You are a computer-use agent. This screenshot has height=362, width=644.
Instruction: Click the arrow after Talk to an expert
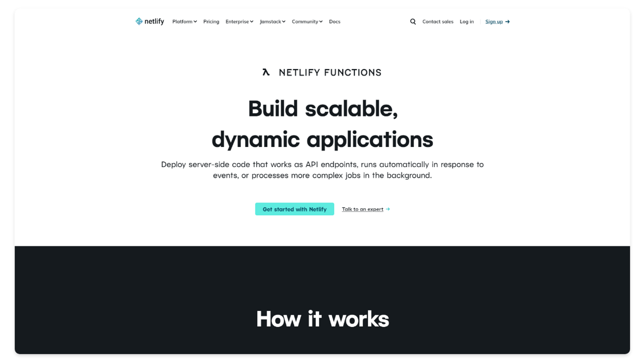click(x=388, y=209)
